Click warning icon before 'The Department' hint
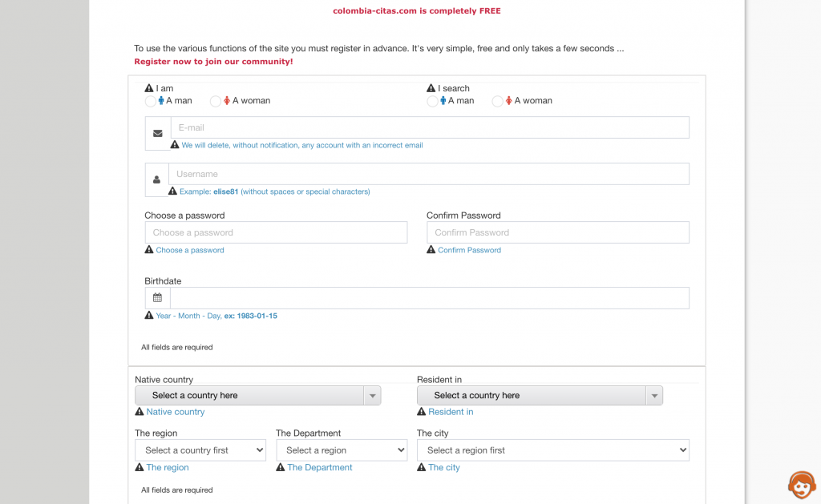 (281, 467)
